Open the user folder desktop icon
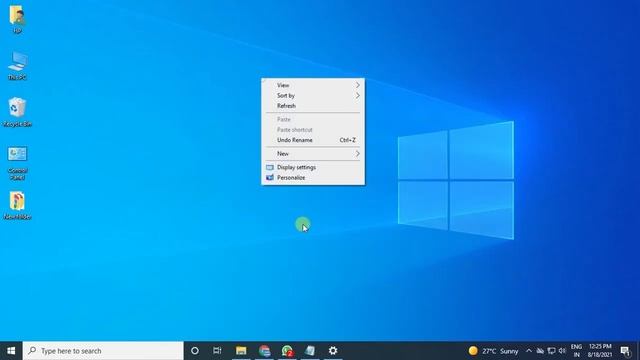640x360 pixels. pyautogui.click(x=17, y=18)
